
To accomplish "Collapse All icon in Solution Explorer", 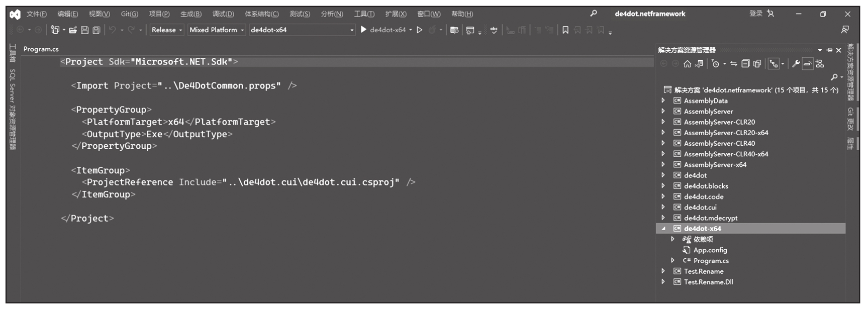I will 745,64.
